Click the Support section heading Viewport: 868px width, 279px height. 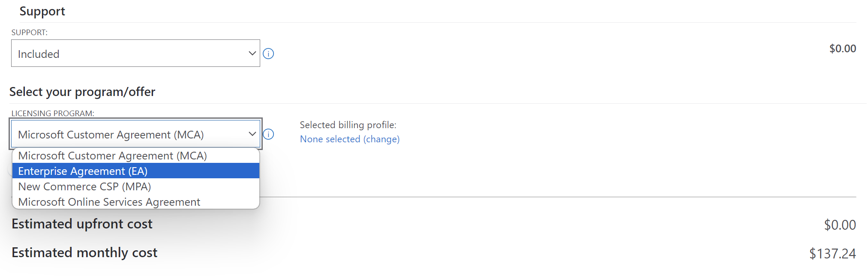click(42, 11)
